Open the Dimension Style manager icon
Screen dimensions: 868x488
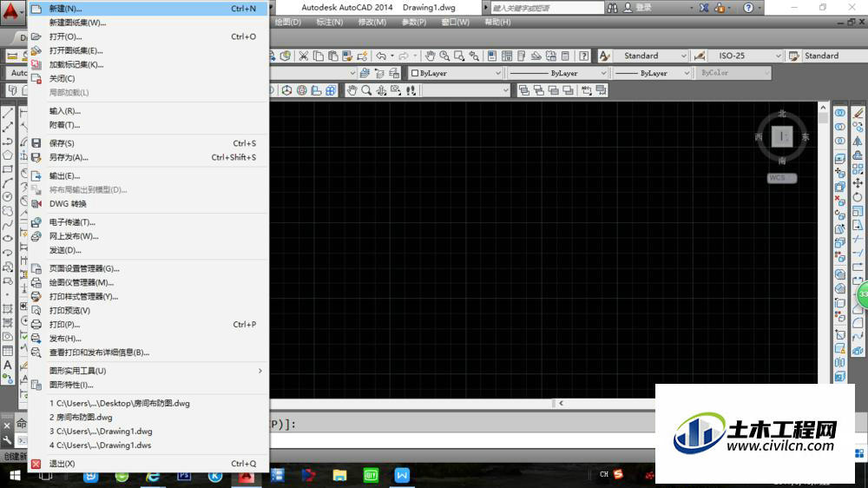[700, 56]
